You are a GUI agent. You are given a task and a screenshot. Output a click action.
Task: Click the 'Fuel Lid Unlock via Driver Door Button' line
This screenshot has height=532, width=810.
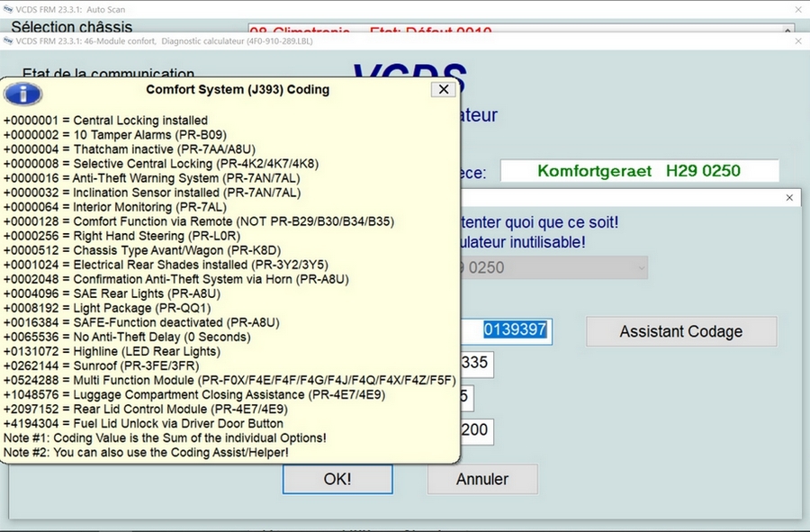point(143,424)
